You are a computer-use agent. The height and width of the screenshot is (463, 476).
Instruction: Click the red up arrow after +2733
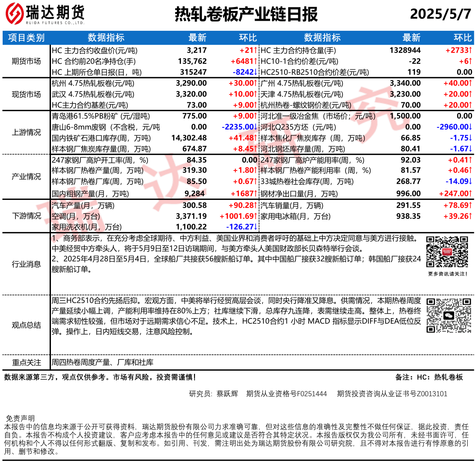[x=470, y=51]
